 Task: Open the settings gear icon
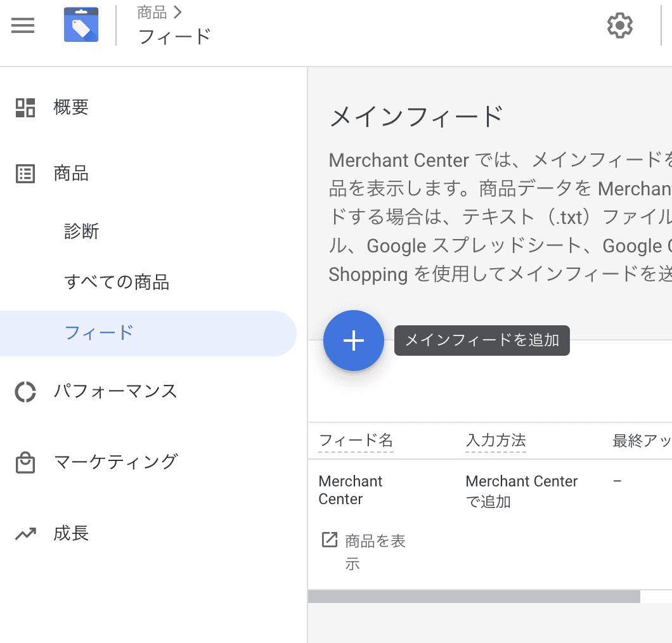(620, 26)
